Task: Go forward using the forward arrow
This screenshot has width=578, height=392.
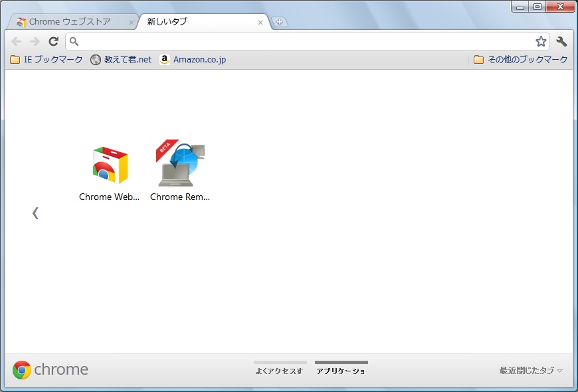Action: click(x=35, y=41)
